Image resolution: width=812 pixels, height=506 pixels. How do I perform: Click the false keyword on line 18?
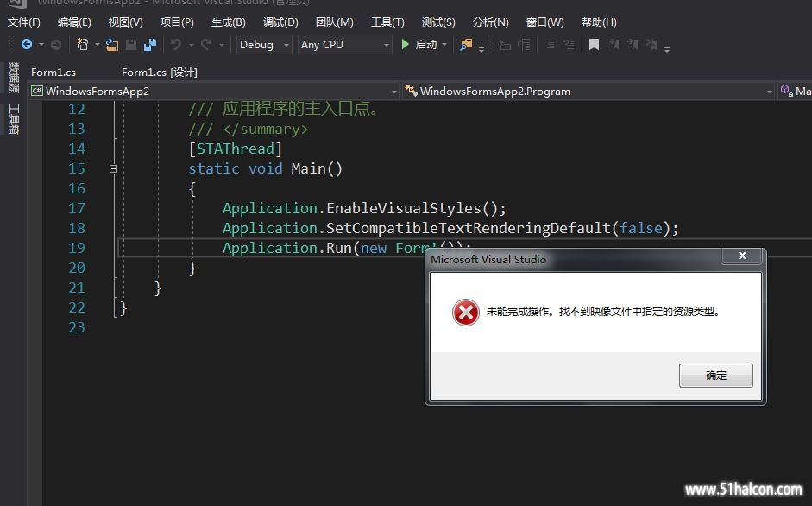[641, 228]
